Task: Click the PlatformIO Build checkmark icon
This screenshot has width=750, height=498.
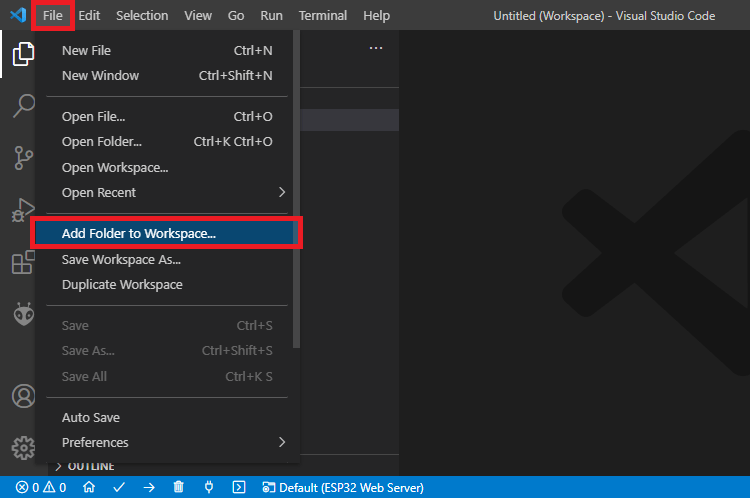Action: (x=119, y=488)
